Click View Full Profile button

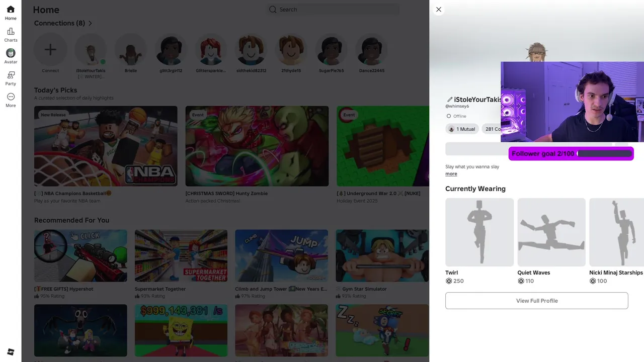tap(537, 301)
